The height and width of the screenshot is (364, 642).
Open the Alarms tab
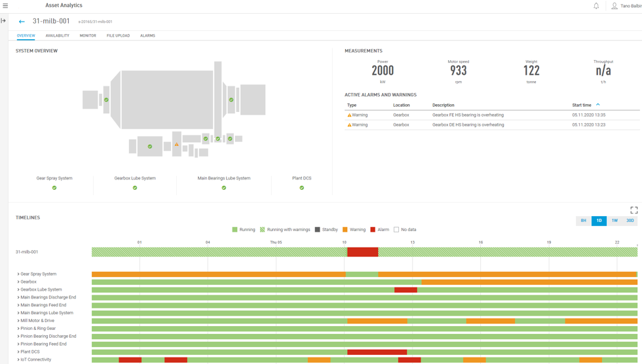click(x=148, y=35)
